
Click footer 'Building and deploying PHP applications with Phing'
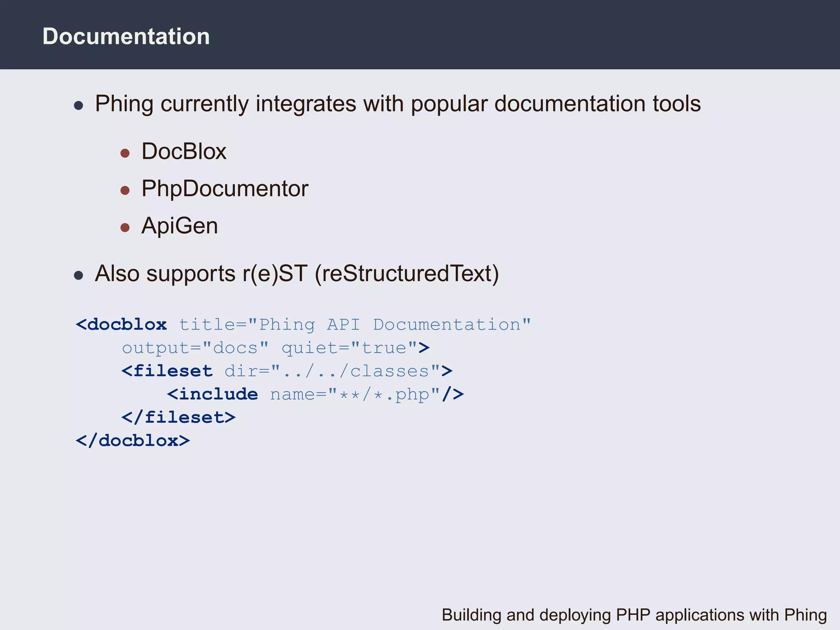(x=634, y=615)
